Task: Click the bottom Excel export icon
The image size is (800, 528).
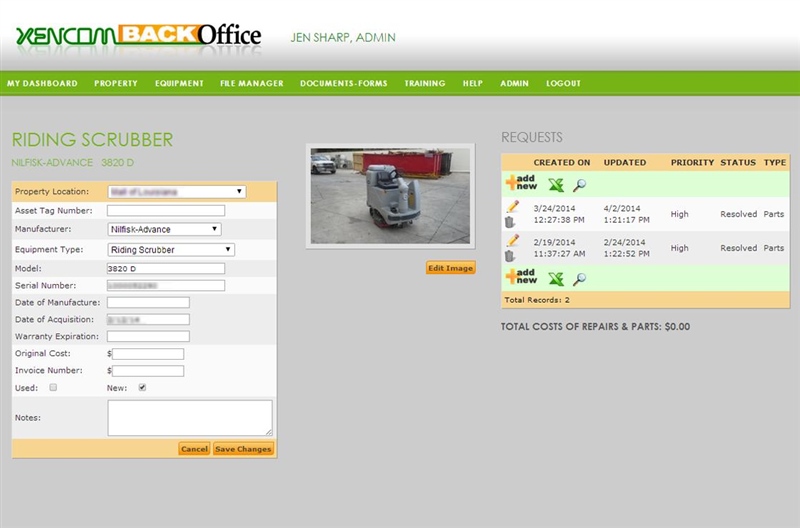Action: (x=556, y=279)
